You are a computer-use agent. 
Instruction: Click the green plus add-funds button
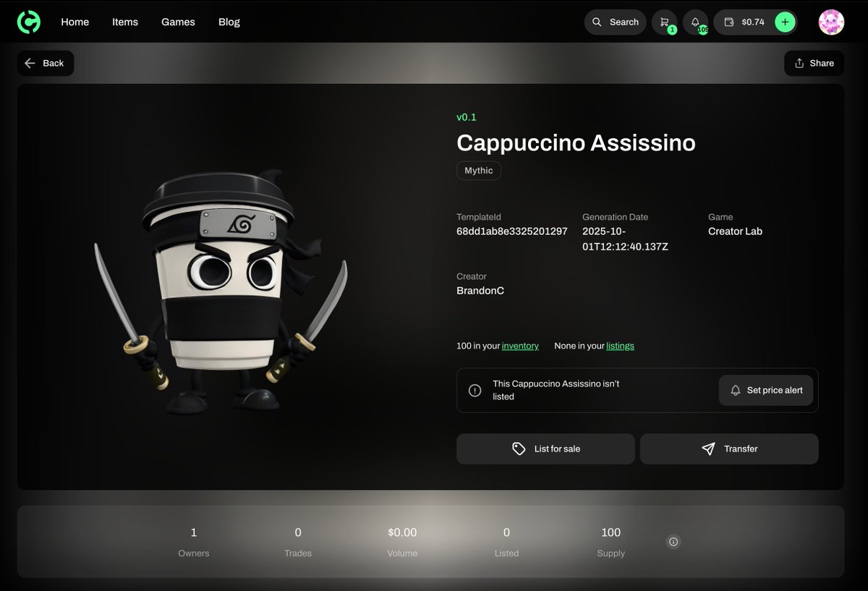[785, 22]
